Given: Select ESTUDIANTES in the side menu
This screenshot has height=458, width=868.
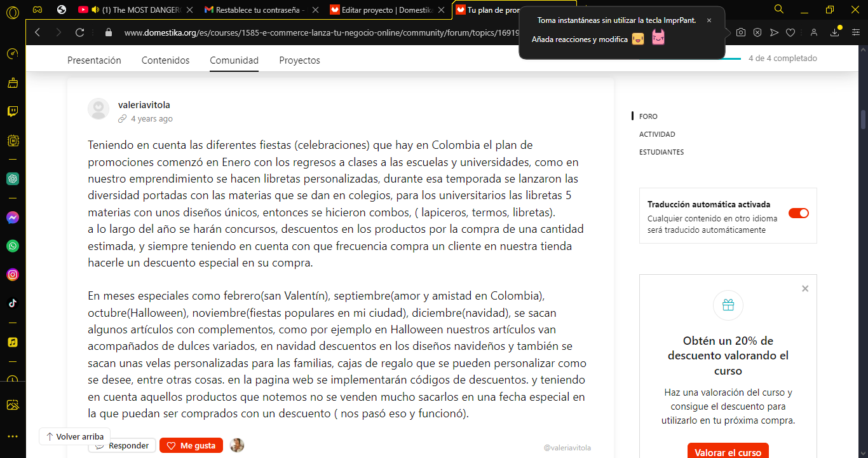Looking at the screenshot, I should tap(661, 152).
